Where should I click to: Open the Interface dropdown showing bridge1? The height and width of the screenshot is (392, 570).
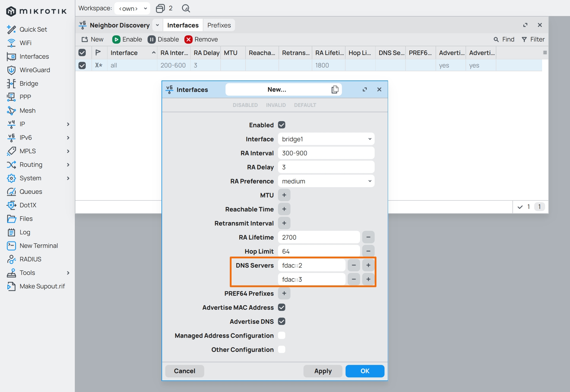pos(326,139)
